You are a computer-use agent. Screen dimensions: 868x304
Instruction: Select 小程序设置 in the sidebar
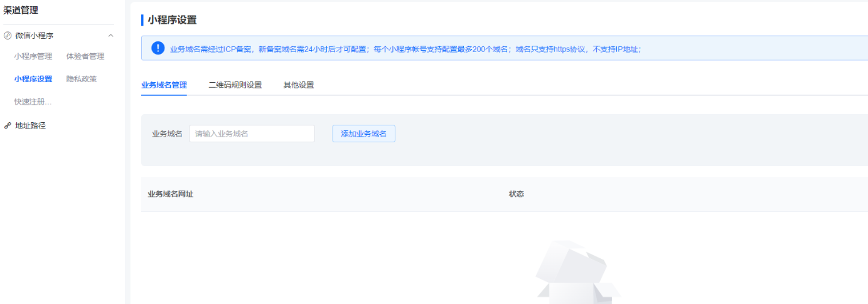pos(33,79)
